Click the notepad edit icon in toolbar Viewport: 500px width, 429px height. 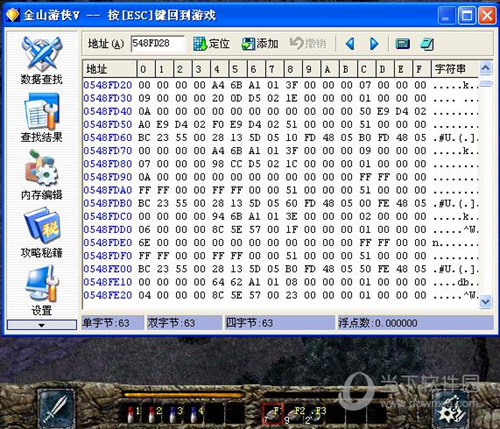[x=427, y=44]
